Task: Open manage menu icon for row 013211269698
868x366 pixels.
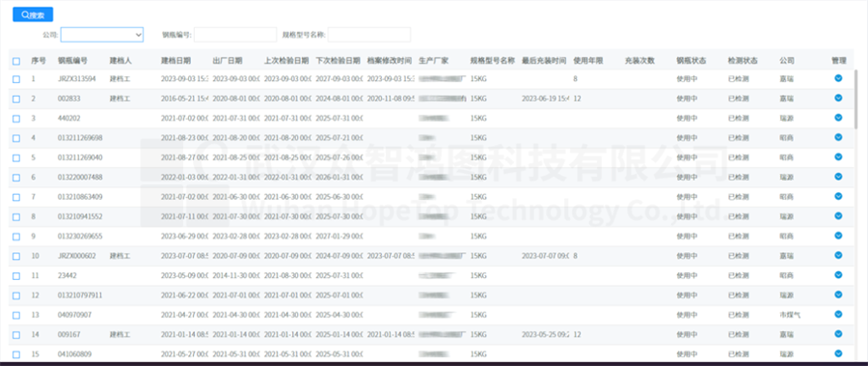Action: pos(838,137)
